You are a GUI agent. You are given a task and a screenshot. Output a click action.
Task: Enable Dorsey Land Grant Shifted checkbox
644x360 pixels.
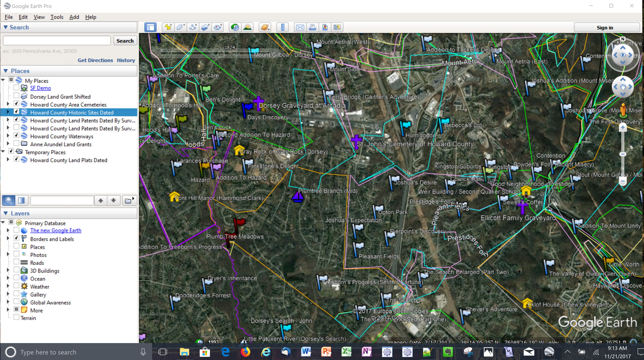16,96
